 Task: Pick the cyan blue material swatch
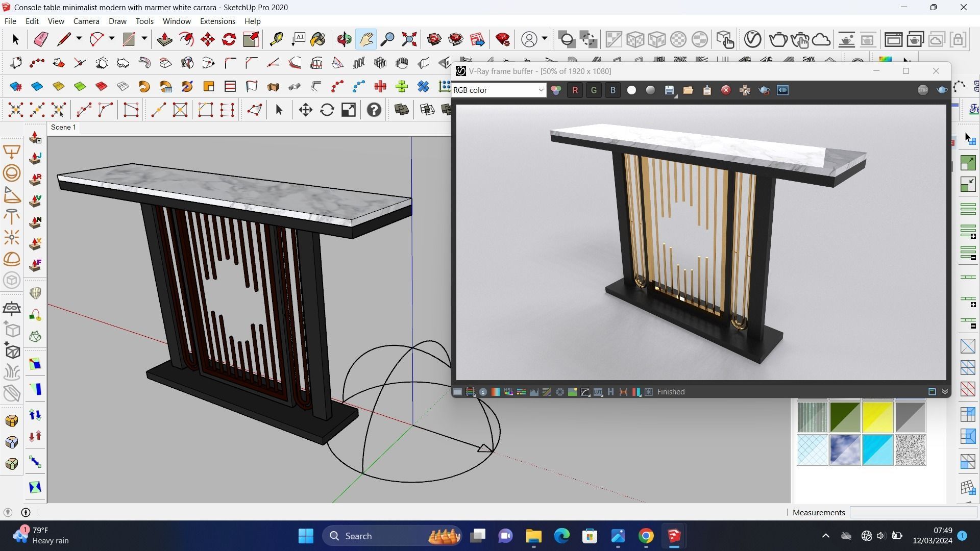click(x=877, y=450)
